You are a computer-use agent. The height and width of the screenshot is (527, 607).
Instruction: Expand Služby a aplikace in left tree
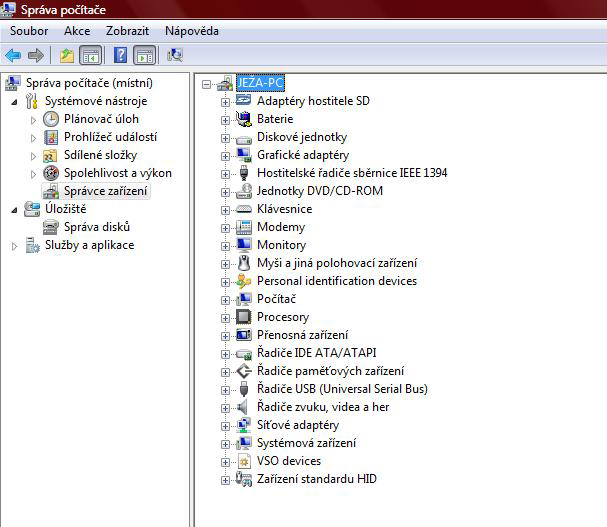coord(14,246)
